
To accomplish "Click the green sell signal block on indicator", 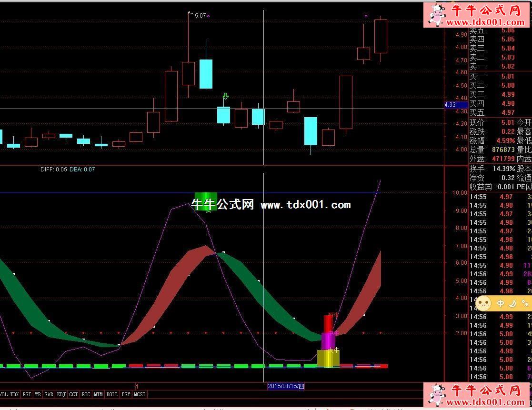I will pyautogui.click(x=206, y=200).
